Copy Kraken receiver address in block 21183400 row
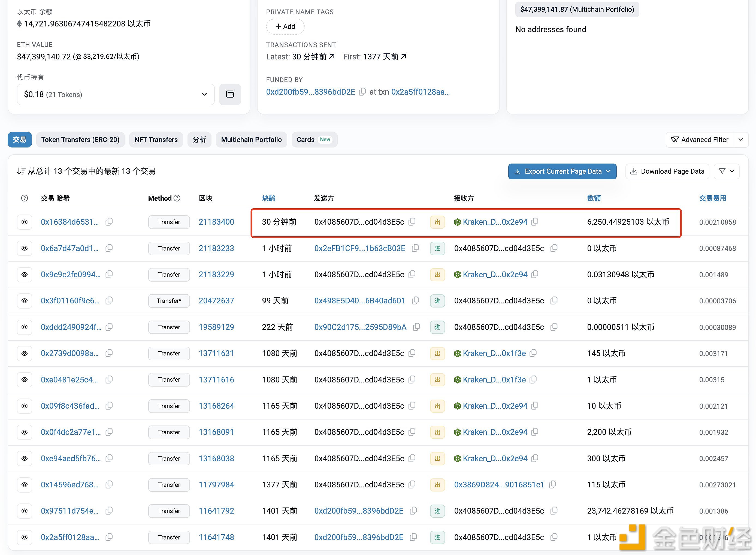Screen dimensions: 756x555 pyautogui.click(x=535, y=222)
